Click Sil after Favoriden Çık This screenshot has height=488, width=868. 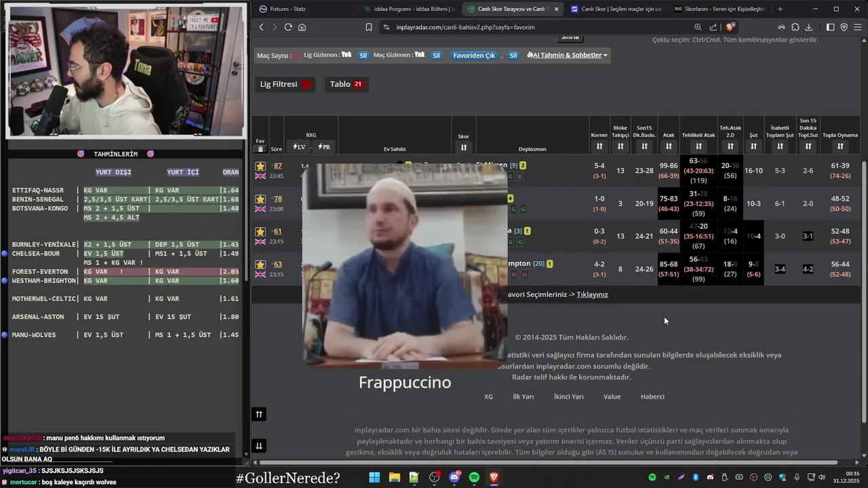pos(513,56)
